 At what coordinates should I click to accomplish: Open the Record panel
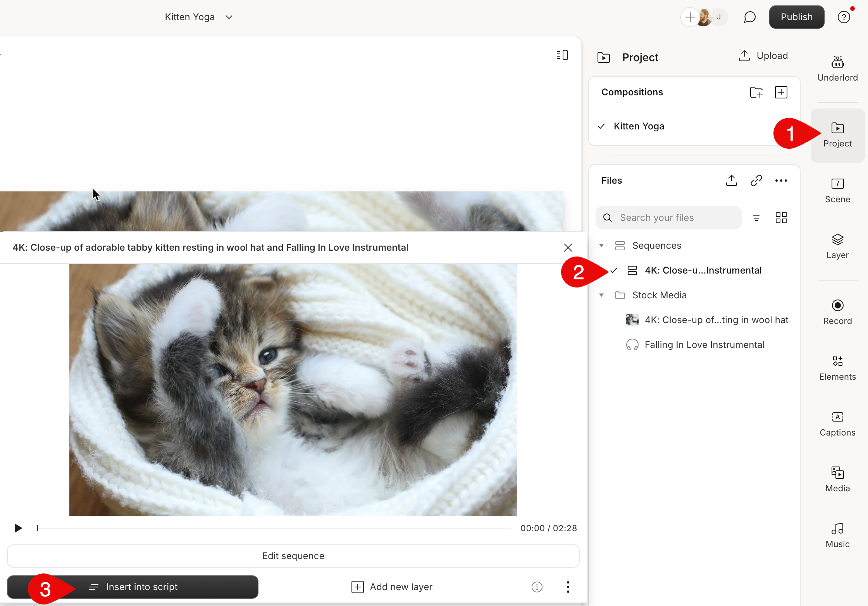click(x=837, y=311)
